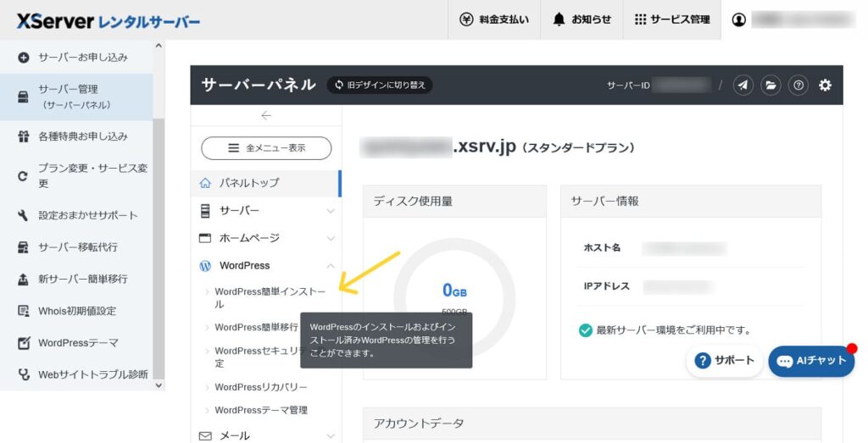Open サーバー移転代行 sidebar item
868x443 pixels.
76,246
